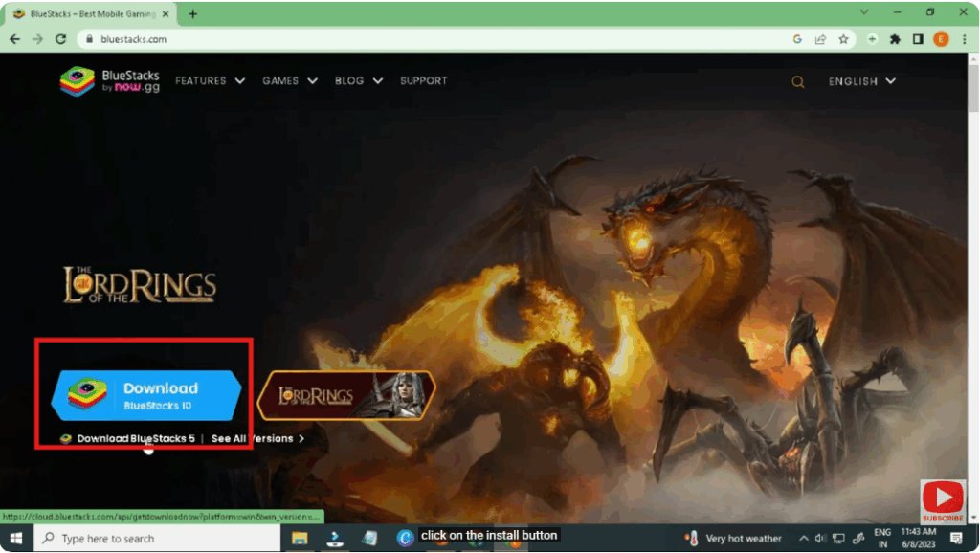Click the Download BlueStacks 10 button
This screenshot has height=553, width=980.
click(x=146, y=393)
